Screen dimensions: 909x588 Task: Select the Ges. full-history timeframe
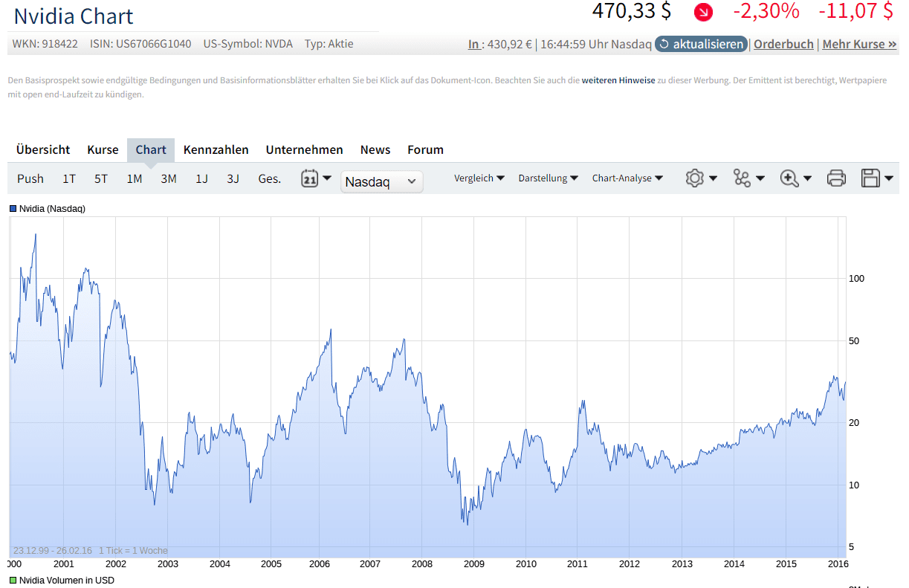270,178
